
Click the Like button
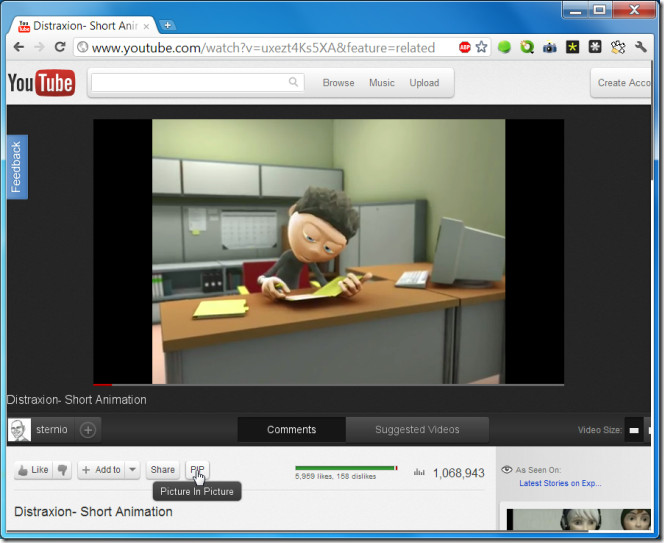point(33,470)
